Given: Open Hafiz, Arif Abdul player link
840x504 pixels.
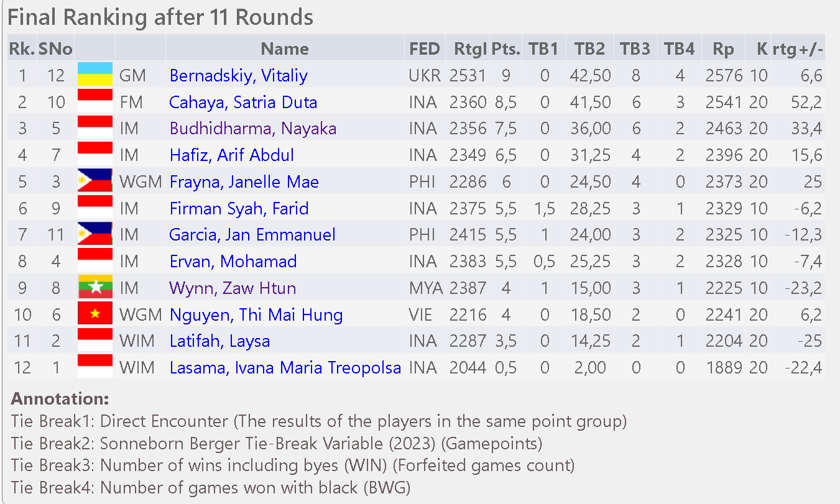Looking at the screenshot, I should pyautogui.click(x=232, y=155).
